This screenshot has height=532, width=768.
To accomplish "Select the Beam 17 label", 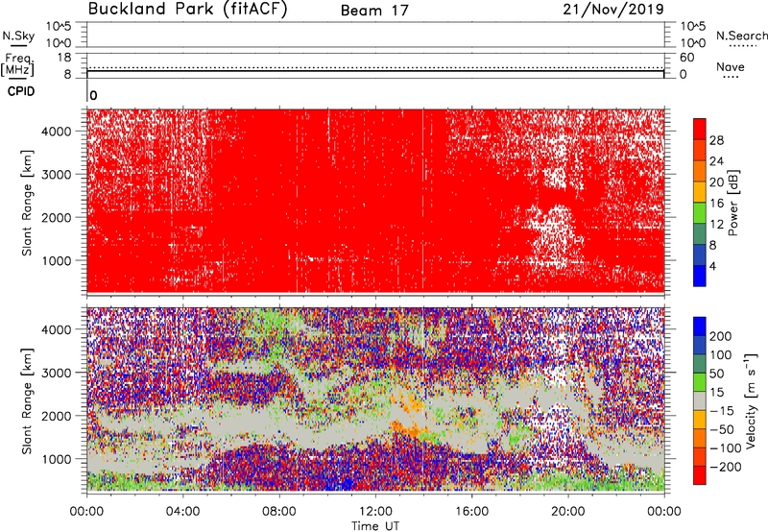I will pos(374,11).
